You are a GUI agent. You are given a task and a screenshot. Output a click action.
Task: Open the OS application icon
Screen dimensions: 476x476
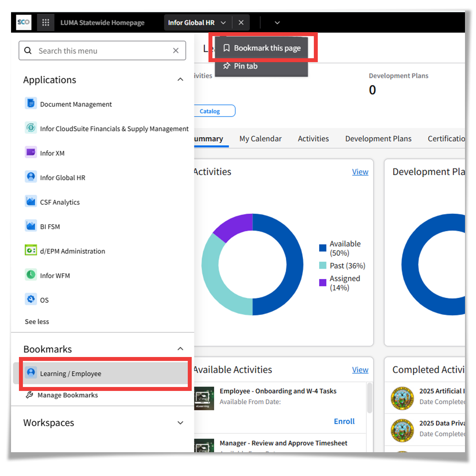coord(31,300)
